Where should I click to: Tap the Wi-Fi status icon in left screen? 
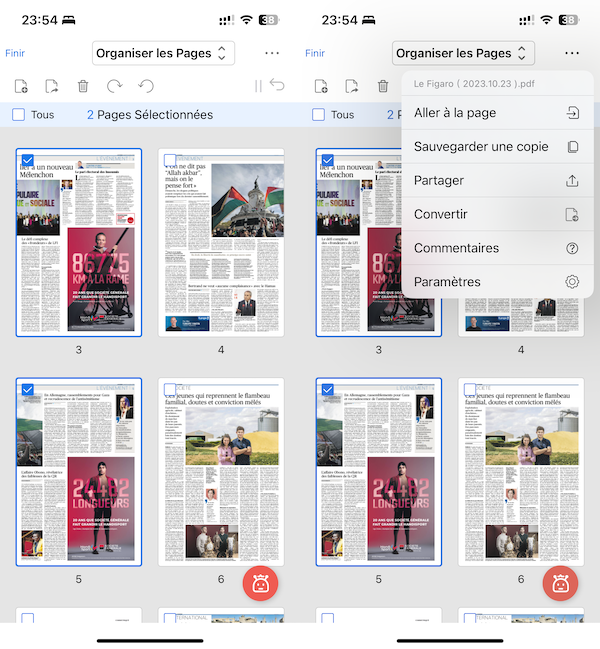(x=247, y=19)
